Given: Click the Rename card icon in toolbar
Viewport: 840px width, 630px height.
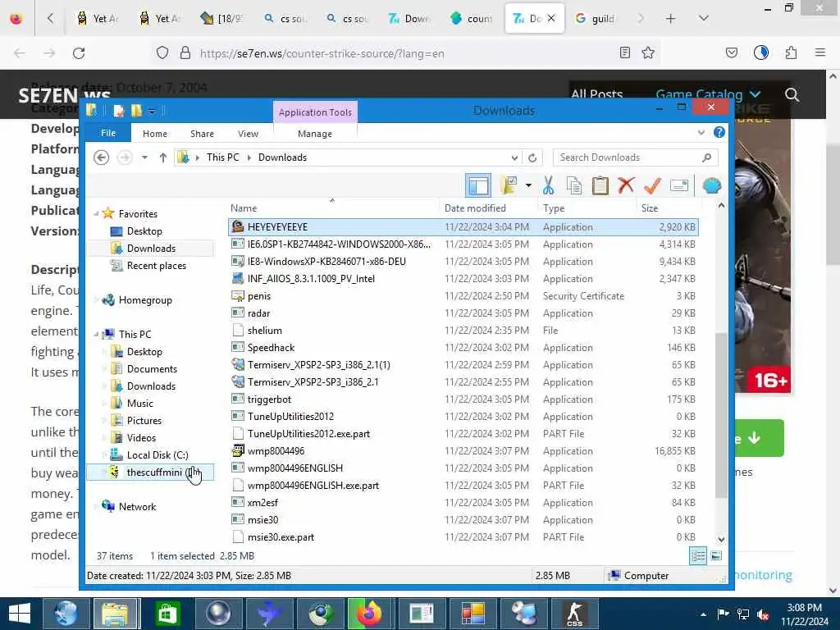Looking at the screenshot, I should click(x=678, y=186).
